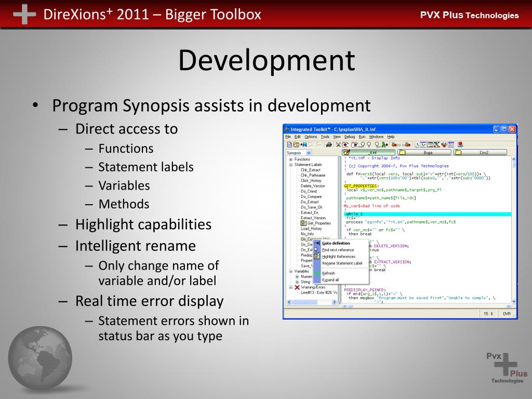Click synopsis panel horizontal scrollbar left arrow
Screen dimensions: 532x399
pos(289,302)
